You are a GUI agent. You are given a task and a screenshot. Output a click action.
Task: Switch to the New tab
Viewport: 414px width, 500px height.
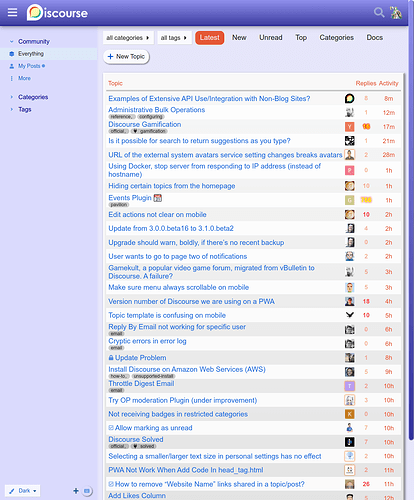[x=239, y=38]
